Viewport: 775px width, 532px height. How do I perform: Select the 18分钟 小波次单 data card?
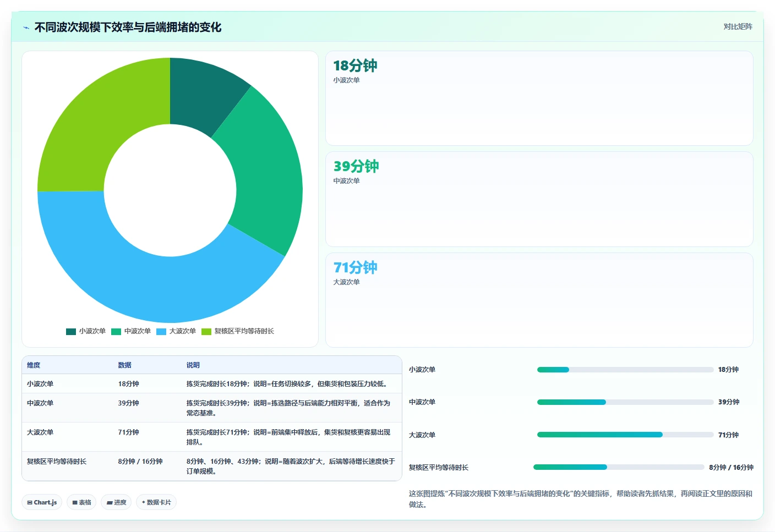[539, 98]
